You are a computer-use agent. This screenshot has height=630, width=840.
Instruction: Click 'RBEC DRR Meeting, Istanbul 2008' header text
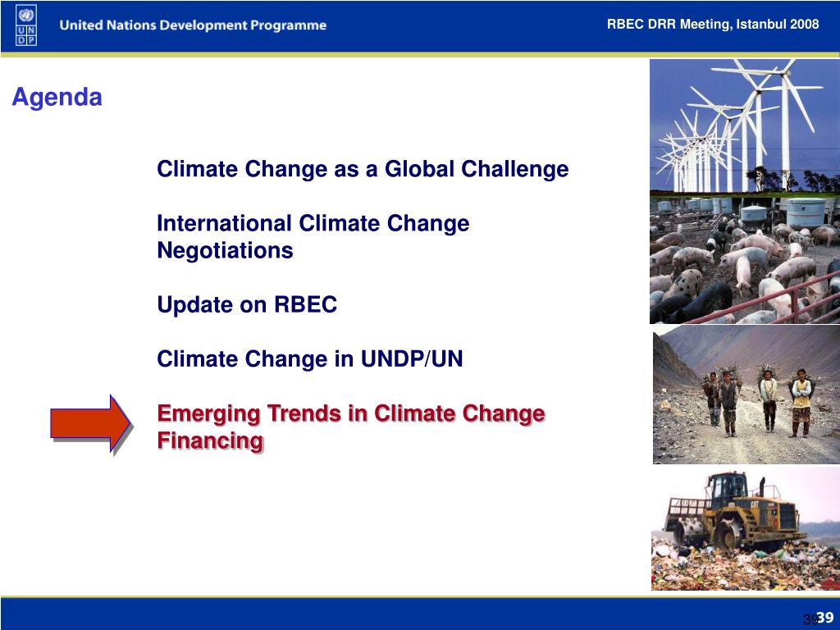[x=713, y=24]
